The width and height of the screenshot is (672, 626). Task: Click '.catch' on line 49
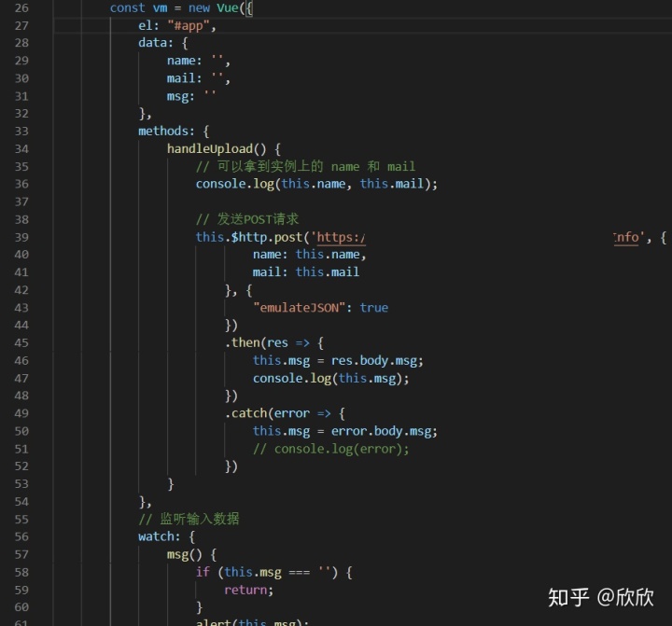click(x=245, y=413)
